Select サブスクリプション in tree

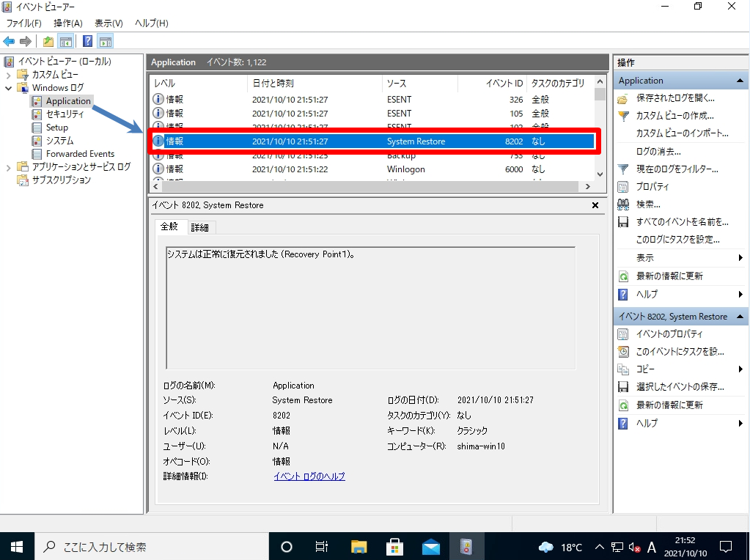(x=62, y=180)
